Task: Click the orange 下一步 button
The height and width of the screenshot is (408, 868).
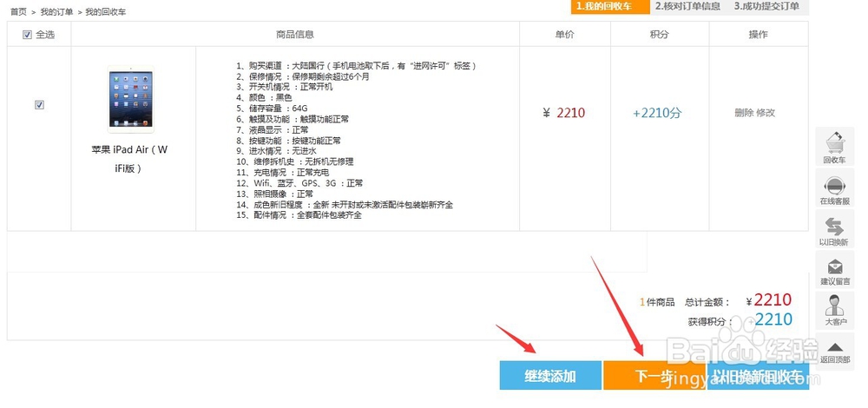Action: coord(654,375)
